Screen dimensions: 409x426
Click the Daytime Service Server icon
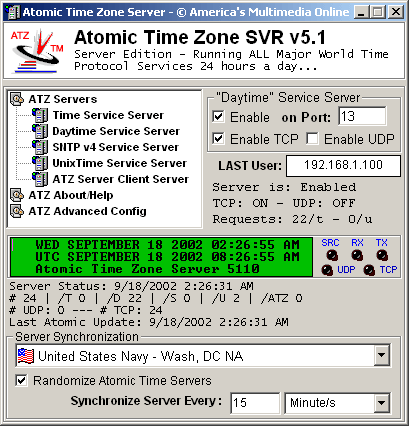40,131
